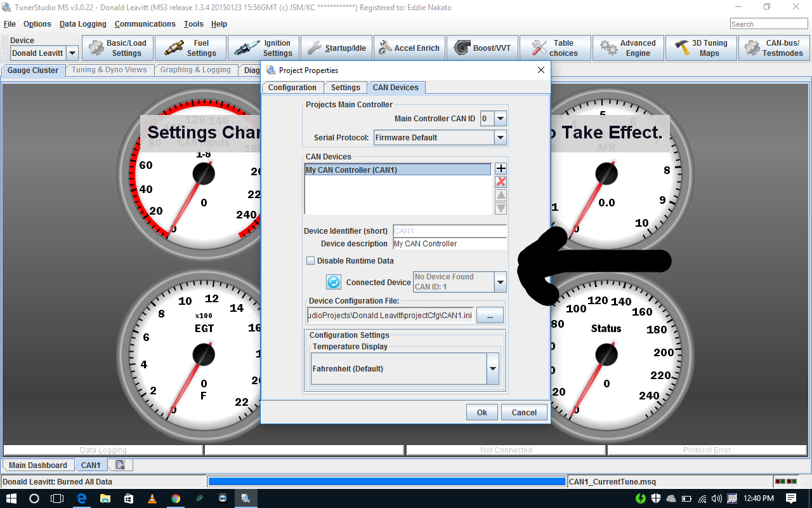Open the Options menu
Image resolution: width=812 pixels, height=508 pixels.
(37, 24)
